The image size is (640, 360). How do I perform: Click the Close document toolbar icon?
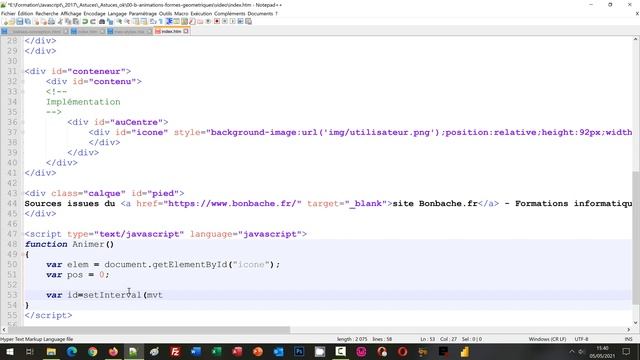point(36,21)
